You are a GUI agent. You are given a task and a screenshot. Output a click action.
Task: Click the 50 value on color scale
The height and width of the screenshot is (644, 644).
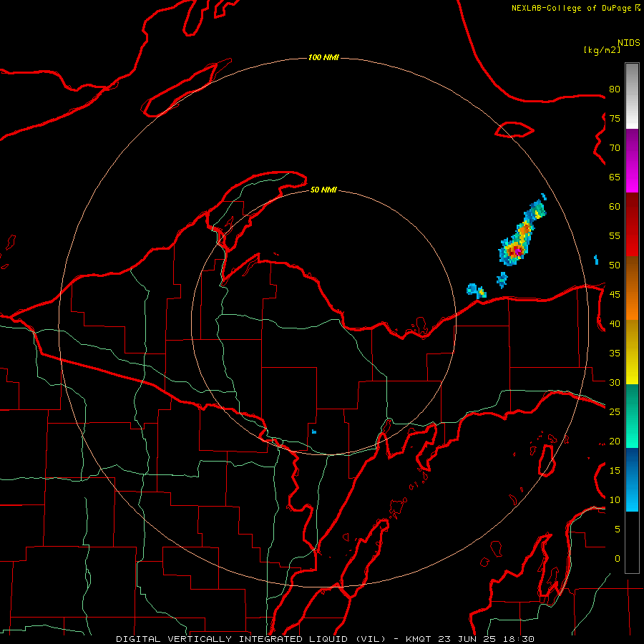[x=615, y=265]
